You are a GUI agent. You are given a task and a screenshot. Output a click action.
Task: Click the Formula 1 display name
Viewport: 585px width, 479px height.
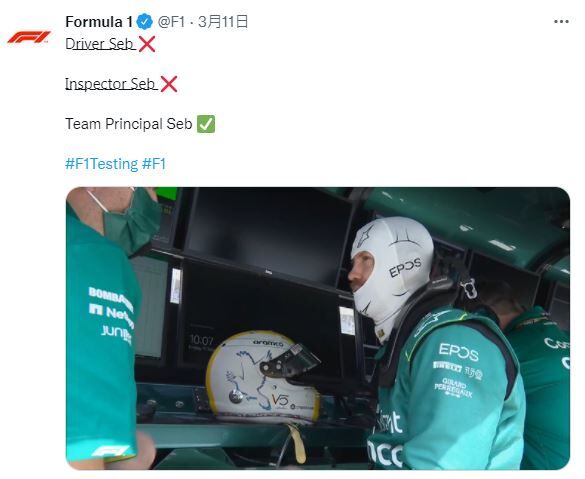point(99,22)
